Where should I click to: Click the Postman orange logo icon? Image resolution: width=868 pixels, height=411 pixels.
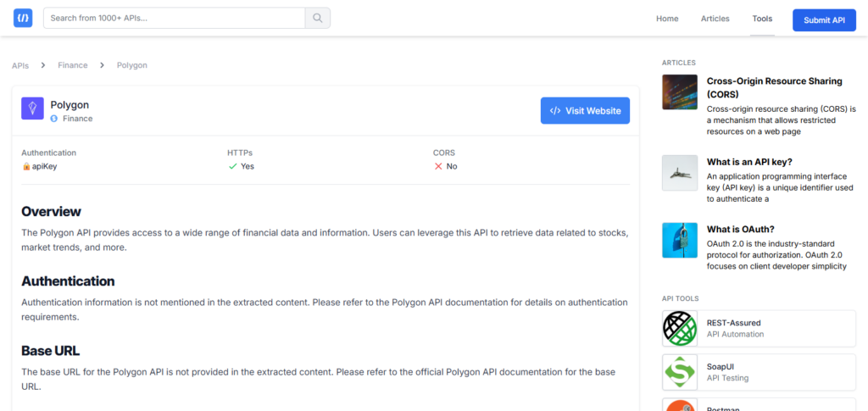pyautogui.click(x=680, y=406)
